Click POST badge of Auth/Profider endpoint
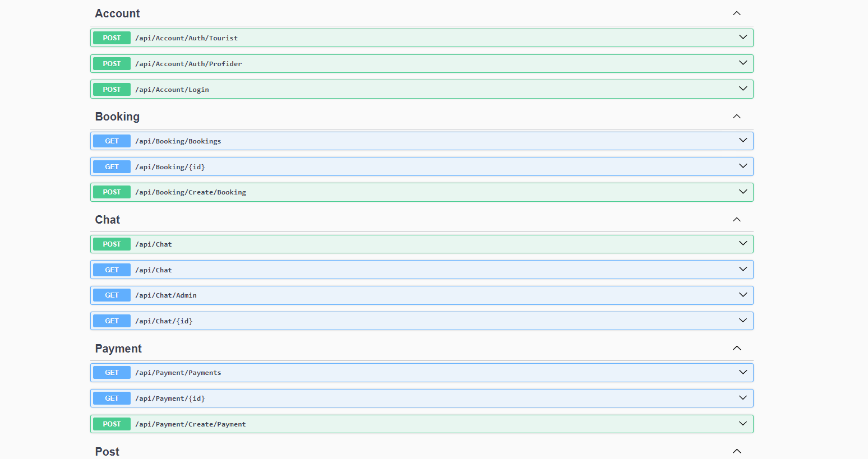 pos(112,64)
